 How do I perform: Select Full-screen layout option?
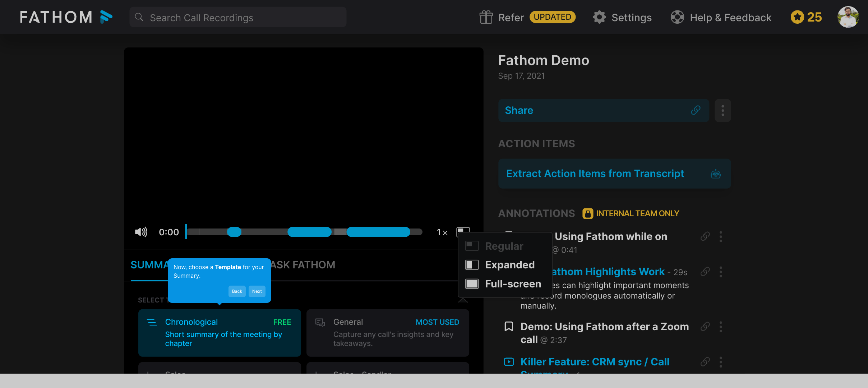pyautogui.click(x=505, y=284)
